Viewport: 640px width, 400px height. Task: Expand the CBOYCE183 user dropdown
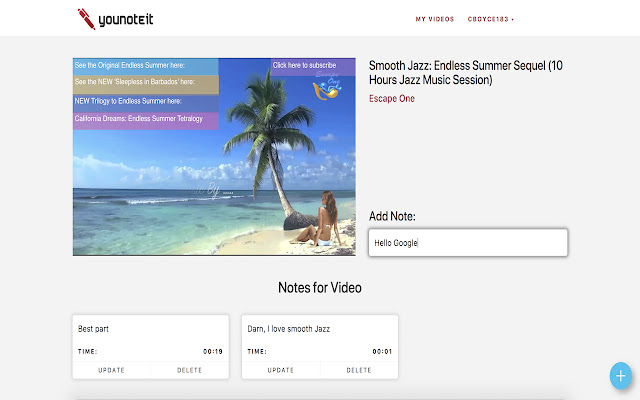(491, 19)
